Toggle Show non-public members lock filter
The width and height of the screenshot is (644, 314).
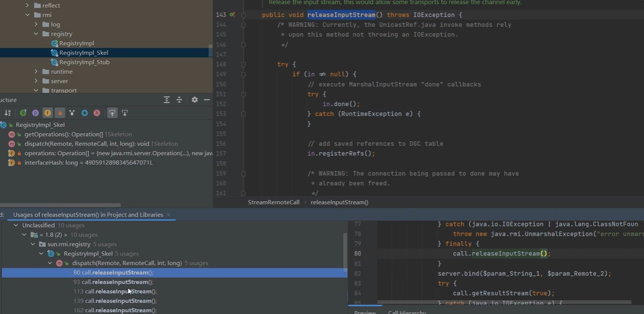click(60, 113)
